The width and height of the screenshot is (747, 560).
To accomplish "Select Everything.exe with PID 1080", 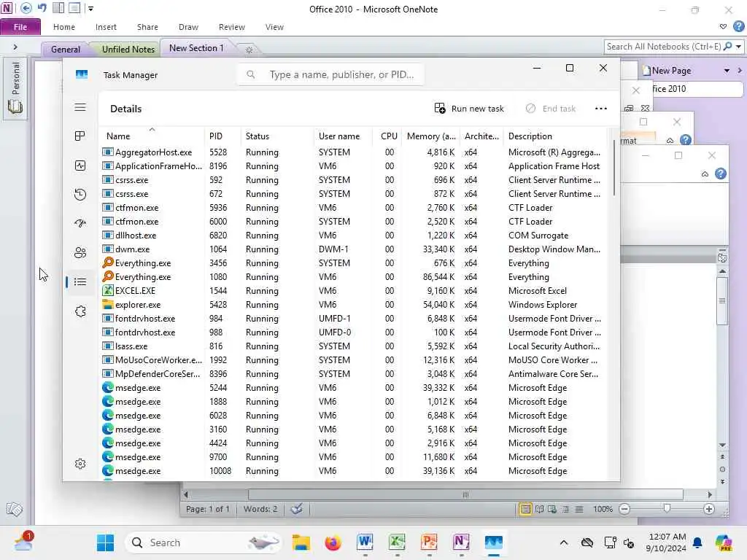I will (354, 277).
